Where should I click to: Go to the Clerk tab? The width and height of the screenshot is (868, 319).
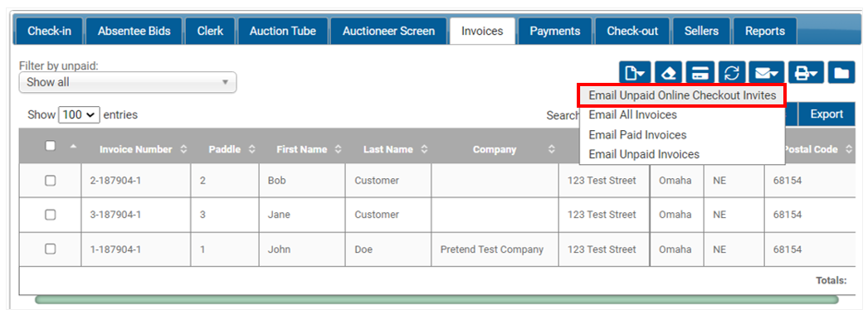click(210, 31)
